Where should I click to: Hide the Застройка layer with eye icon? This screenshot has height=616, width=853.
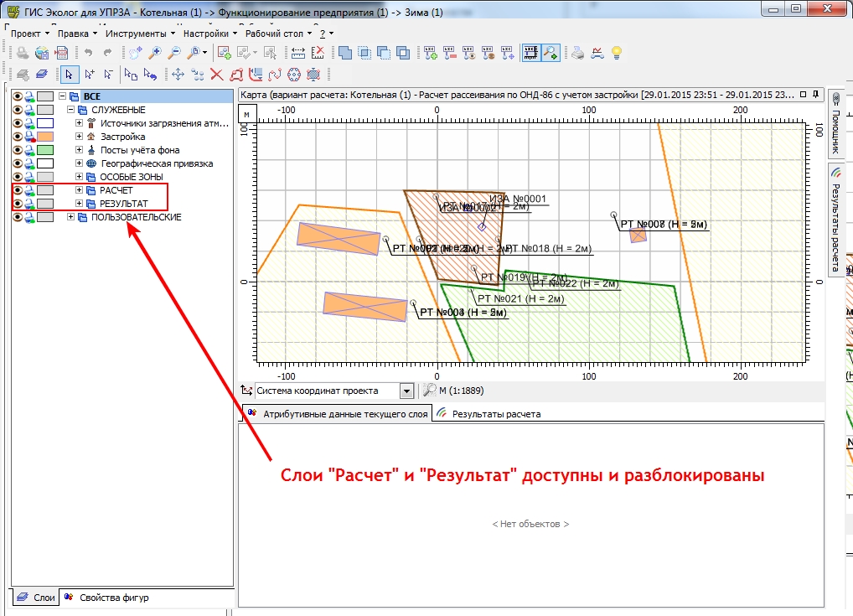[x=18, y=137]
